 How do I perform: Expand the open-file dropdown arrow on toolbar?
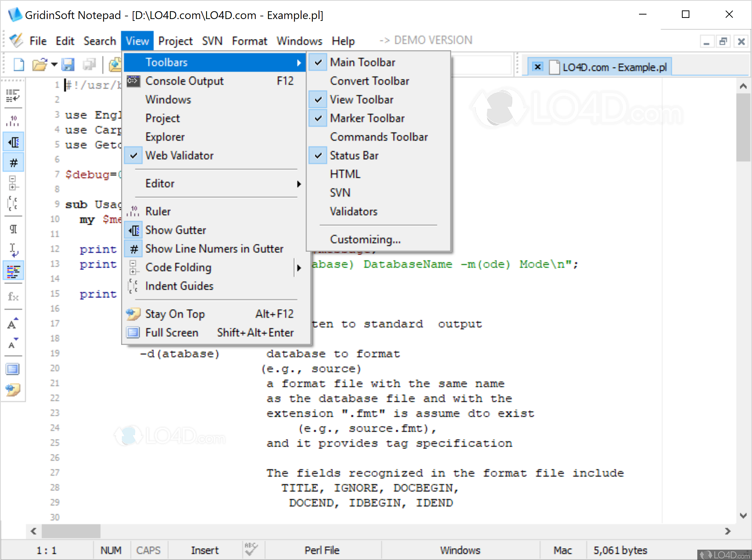point(54,64)
